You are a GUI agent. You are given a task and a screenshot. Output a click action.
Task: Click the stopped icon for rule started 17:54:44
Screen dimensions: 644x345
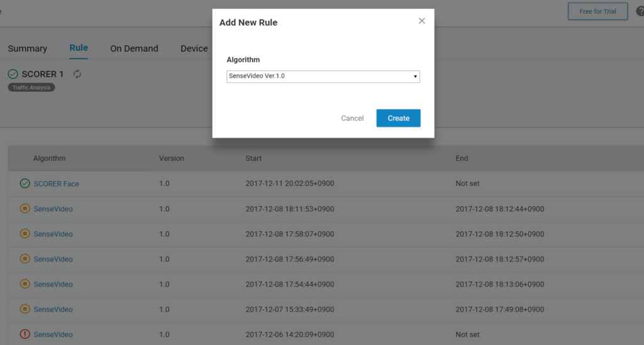click(25, 284)
